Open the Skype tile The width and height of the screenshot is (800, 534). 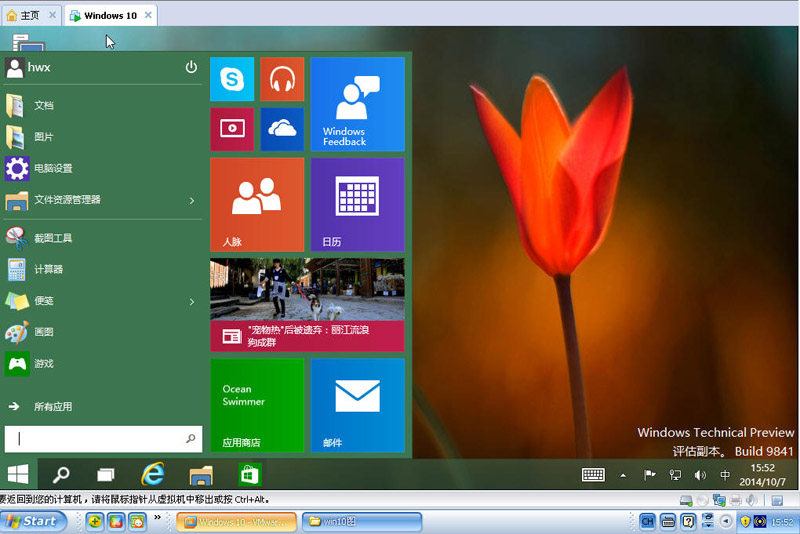point(232,79)
